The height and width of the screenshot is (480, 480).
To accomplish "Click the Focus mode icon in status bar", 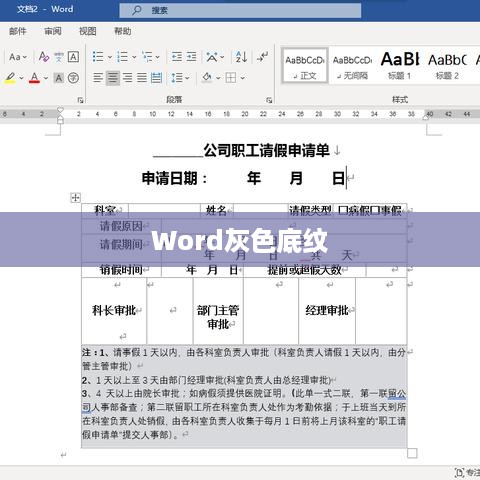I will tap(459, 473).
